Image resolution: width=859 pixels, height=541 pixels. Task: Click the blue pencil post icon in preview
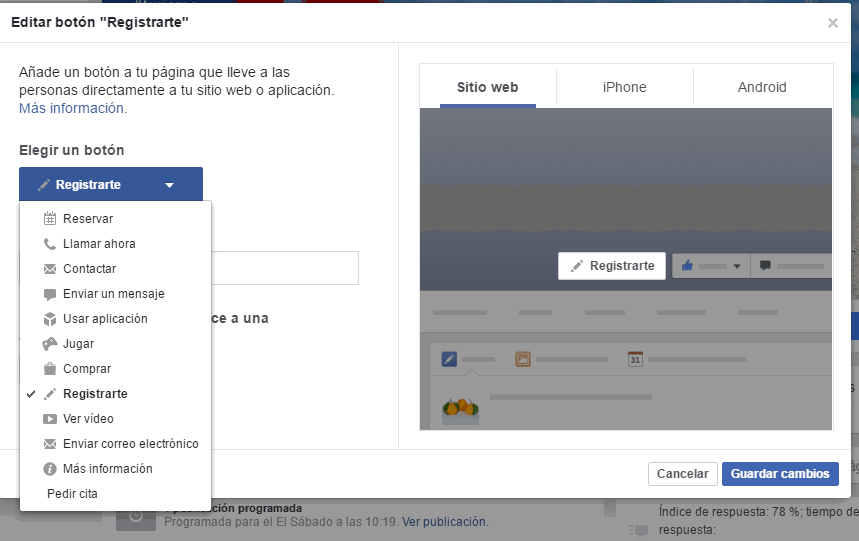point(449,359)
